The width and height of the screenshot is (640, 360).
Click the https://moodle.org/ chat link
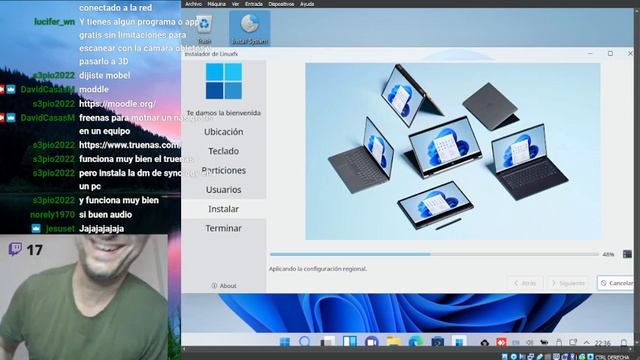coord(117,104)
